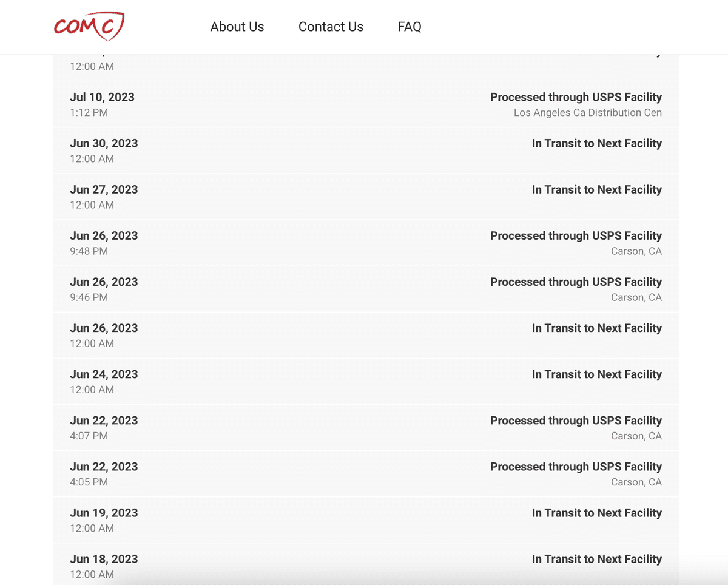
Task: Select the Jun 30, 2023 date
Action: pos(104,143)
